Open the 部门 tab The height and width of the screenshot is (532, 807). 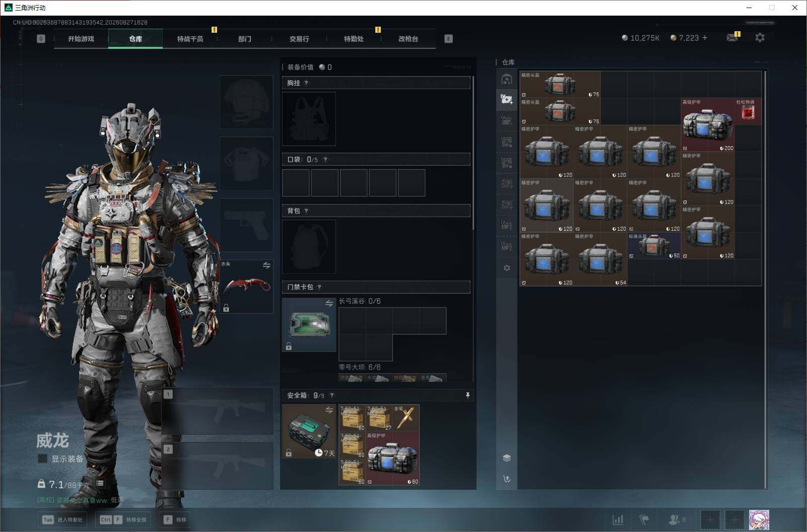(x=244, y=39)
